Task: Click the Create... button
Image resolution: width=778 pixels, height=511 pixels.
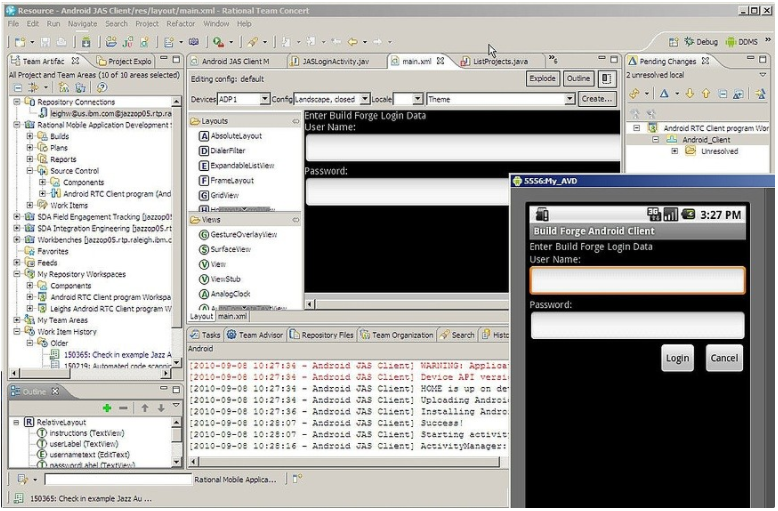Action: (596, 99)
